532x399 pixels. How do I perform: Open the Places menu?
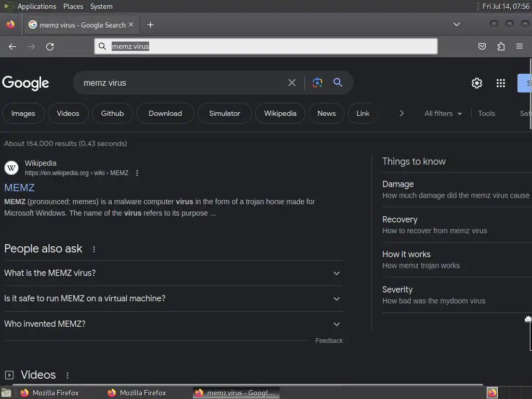click(x=73, y=6)
